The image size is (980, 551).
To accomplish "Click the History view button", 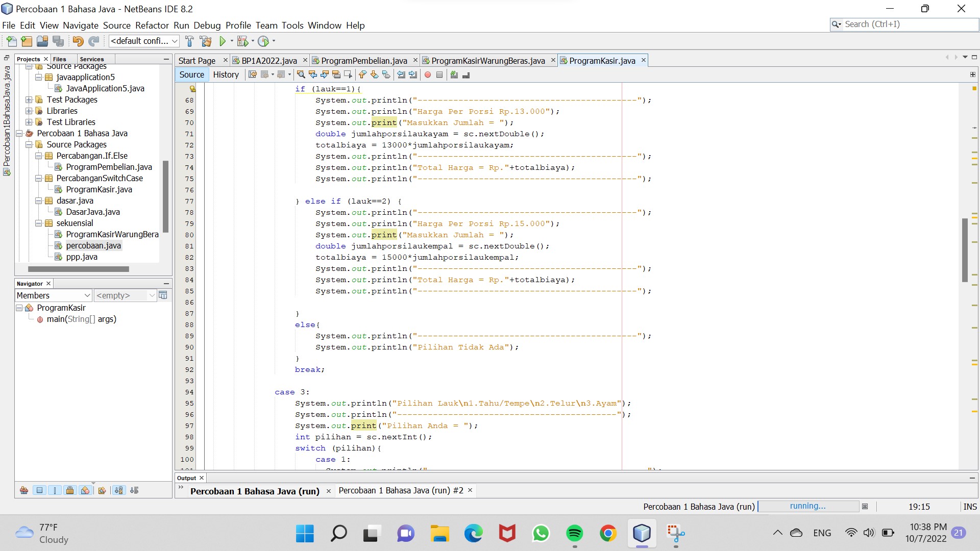I will pyautogui.click(x=226, y=74).
